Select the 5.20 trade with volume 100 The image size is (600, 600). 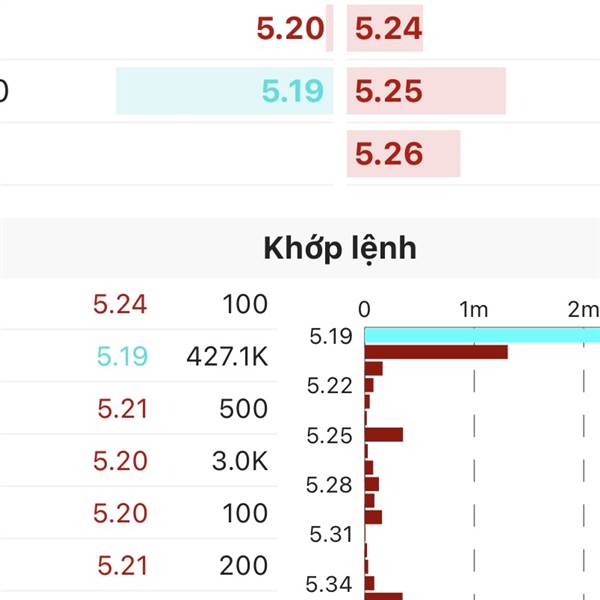pyautogui.click(x=180, y=514)
